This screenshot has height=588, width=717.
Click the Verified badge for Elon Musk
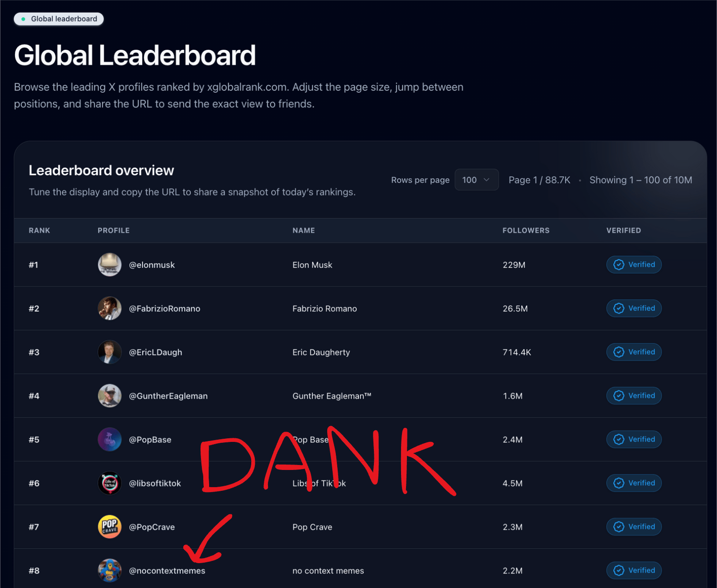click(x=634, y=265)
